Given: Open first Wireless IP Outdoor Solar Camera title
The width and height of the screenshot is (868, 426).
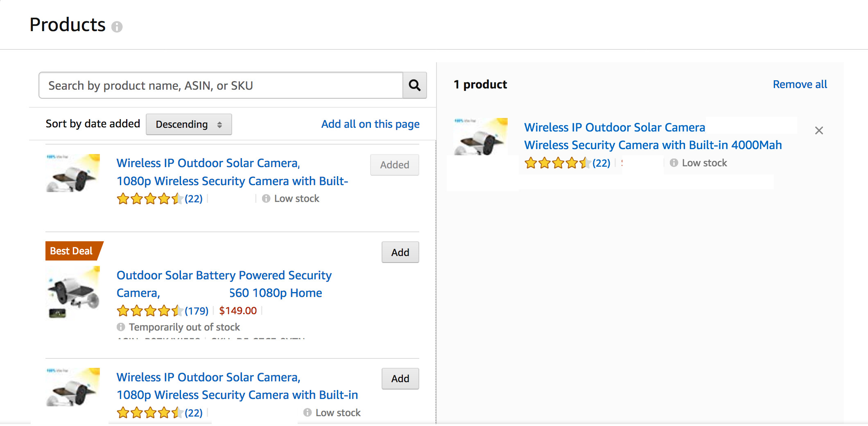Looking at the screenshot, I should (x=232, y=172).
